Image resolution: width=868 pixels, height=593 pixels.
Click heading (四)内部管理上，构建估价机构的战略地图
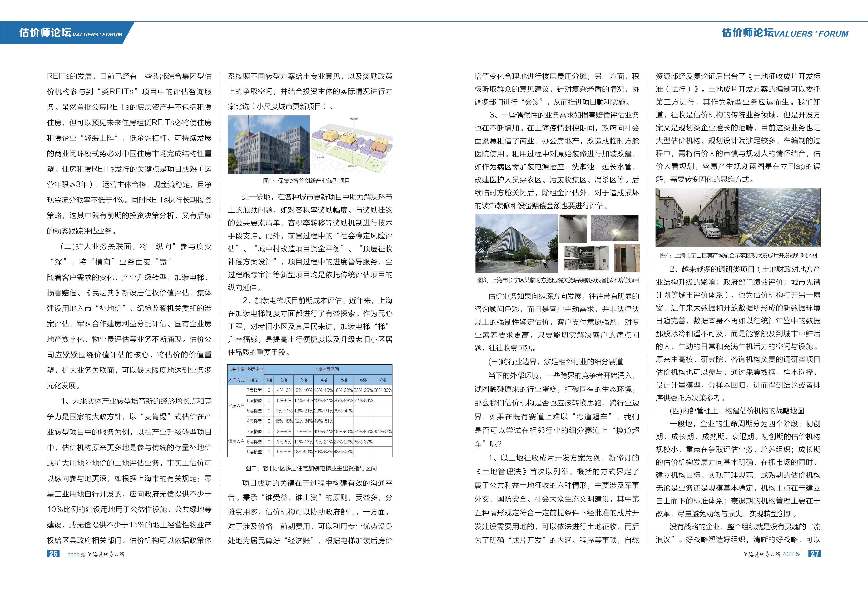coord(737,411)
